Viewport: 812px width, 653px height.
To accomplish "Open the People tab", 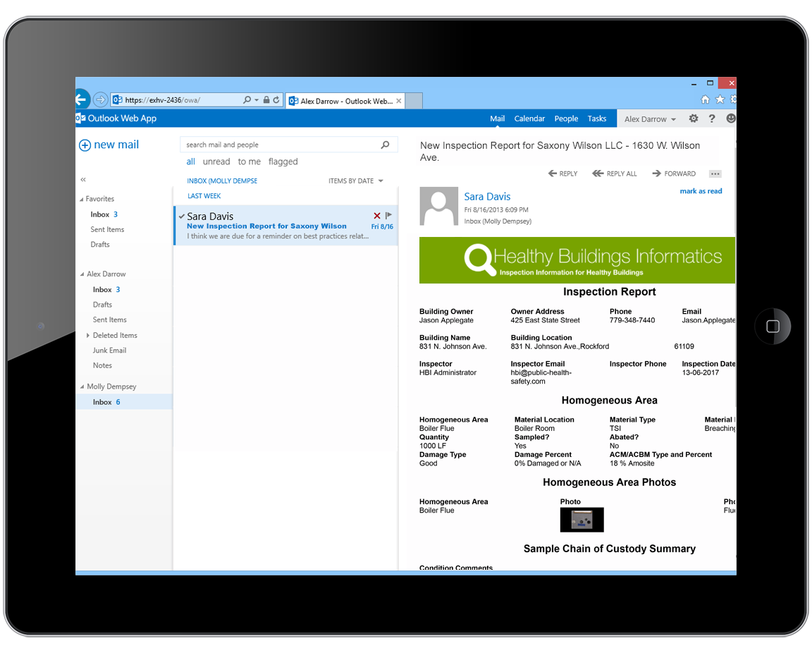I will pos(566,118).
